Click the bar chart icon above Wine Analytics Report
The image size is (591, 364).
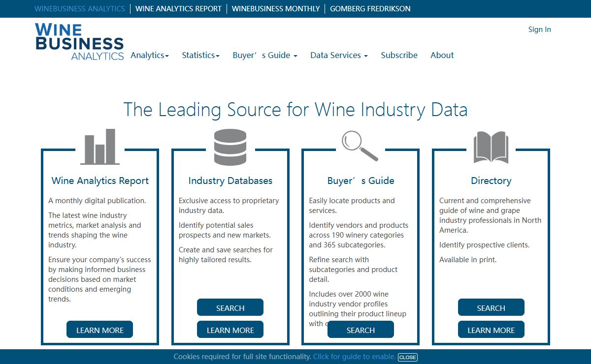[x=100, y=147]
